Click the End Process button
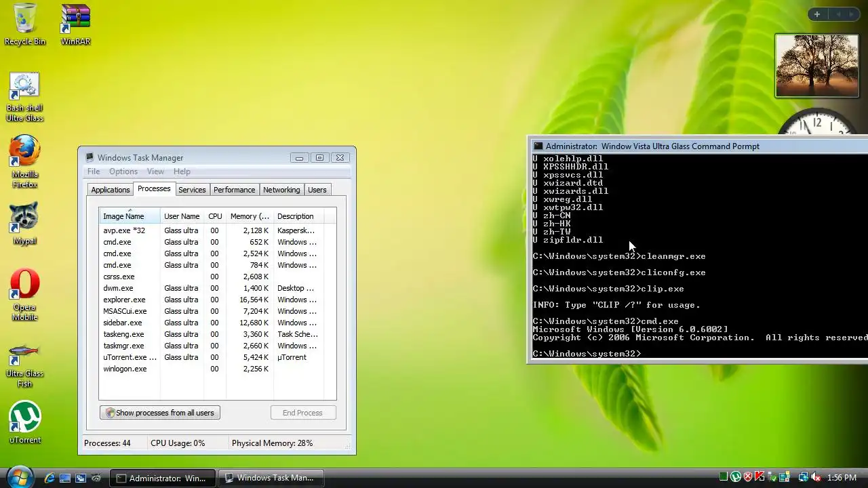This screenshot has width=868, height=488. click(x=302, y=413)
